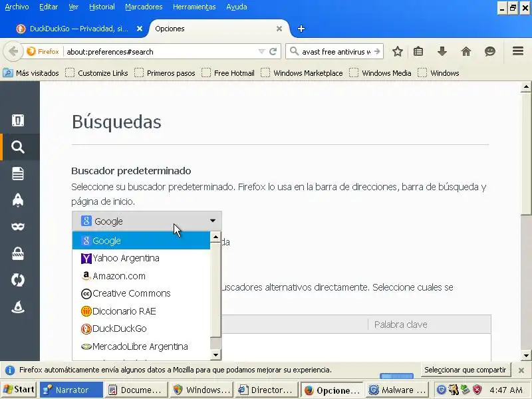Image resolution: width=532 pixels, height=399 pixels.
Task: Dismiss the data sharing notification bar
Action: [521, 370]
